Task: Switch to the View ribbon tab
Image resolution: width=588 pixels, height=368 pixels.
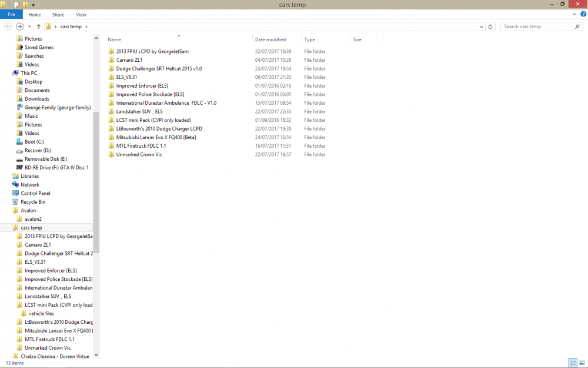Action: click(81, 15)
